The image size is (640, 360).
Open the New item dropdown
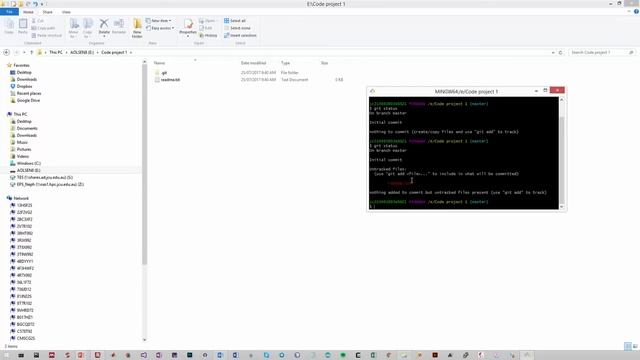pos(158,20)
